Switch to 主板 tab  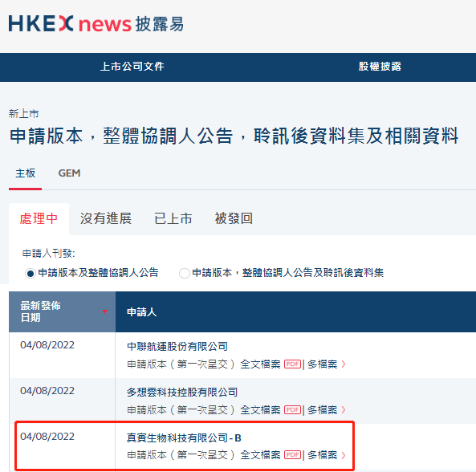tap(25, 173)
